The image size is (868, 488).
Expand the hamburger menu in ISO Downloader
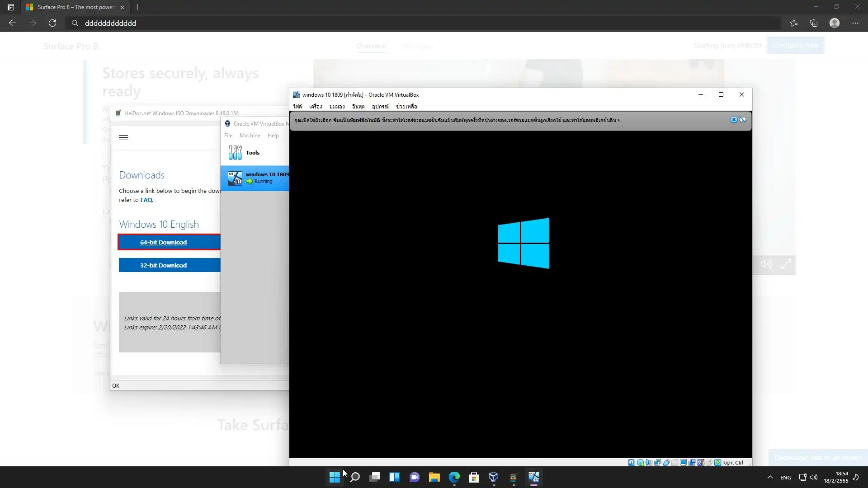pyautogui.click(x=123, y=137)
